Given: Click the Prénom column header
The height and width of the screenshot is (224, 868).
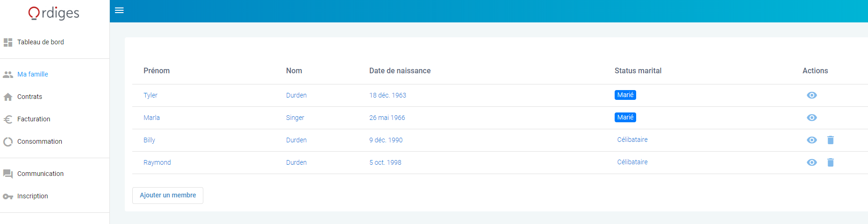Looking at the screenshot, I should [x=157, y=71].
